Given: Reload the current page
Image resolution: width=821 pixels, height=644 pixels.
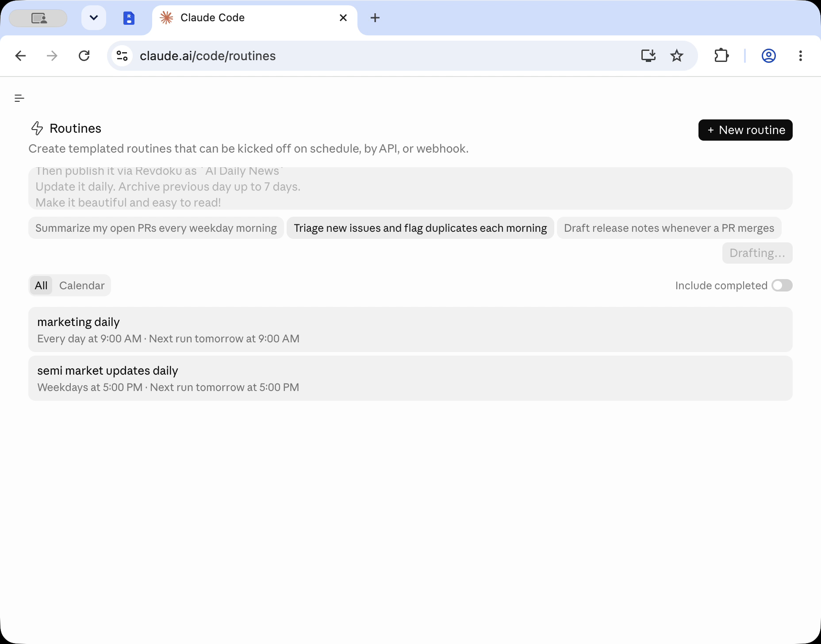Looking at the screenshot, I should pyautogui.click(x=84, y=56).
